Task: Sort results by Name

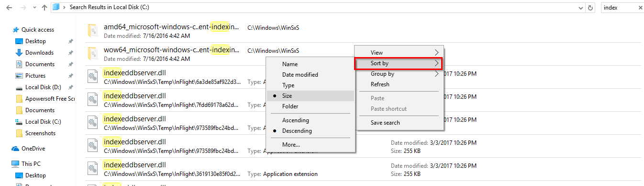Action: point(311,64)
